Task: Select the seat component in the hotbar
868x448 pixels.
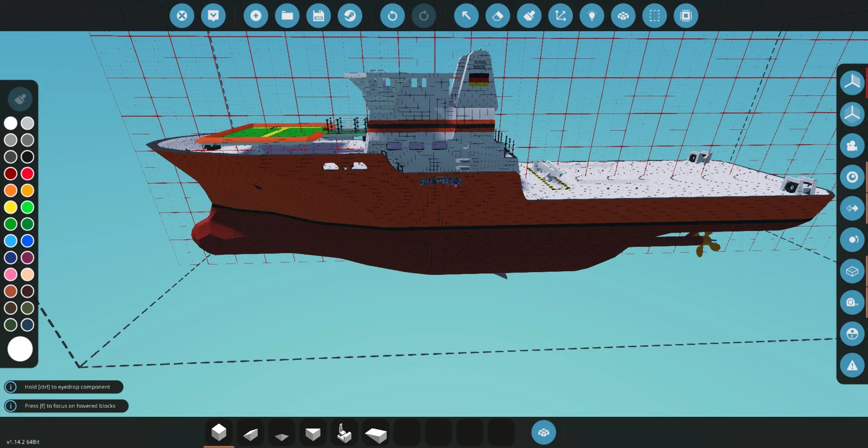Action: pos(344,433)
